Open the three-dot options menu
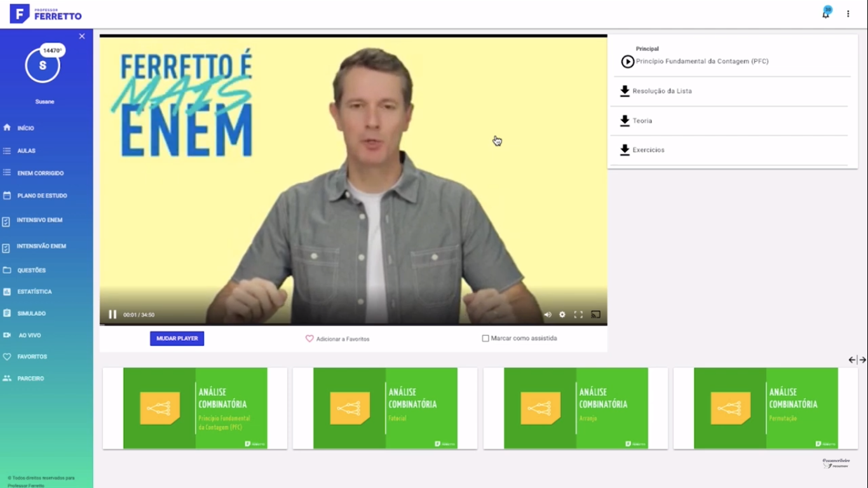 848,14
